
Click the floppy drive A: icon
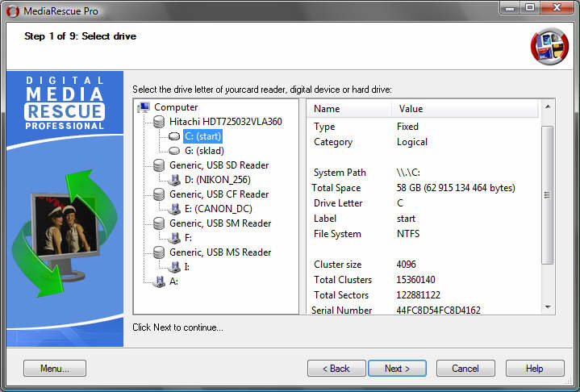[159, 281]
